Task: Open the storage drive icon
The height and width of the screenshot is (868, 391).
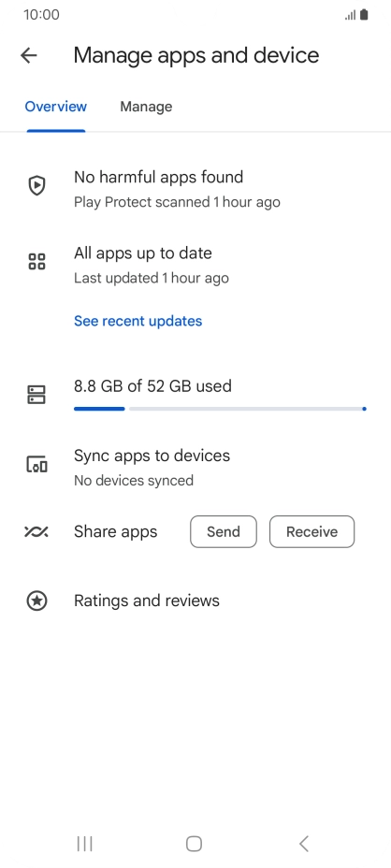Action: point(36,395)
